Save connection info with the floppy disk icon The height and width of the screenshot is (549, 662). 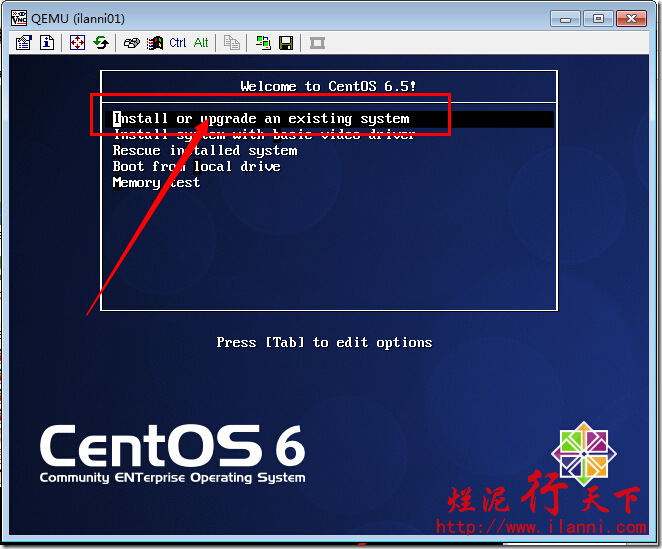pos(286,43)
